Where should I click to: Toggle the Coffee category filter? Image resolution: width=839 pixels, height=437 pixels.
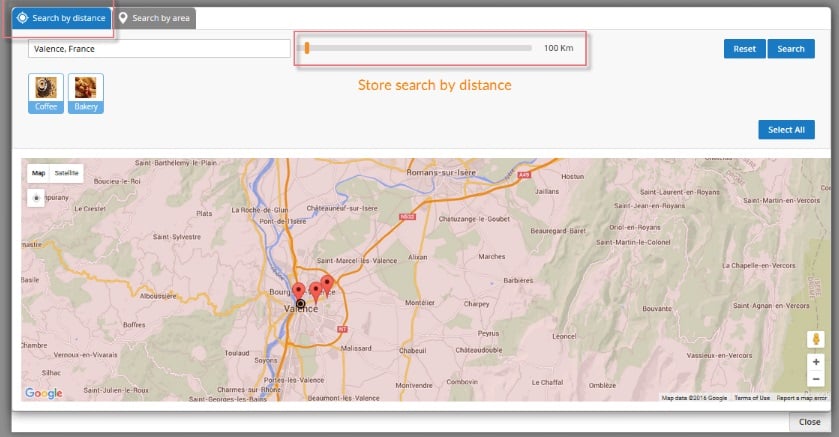46,94
